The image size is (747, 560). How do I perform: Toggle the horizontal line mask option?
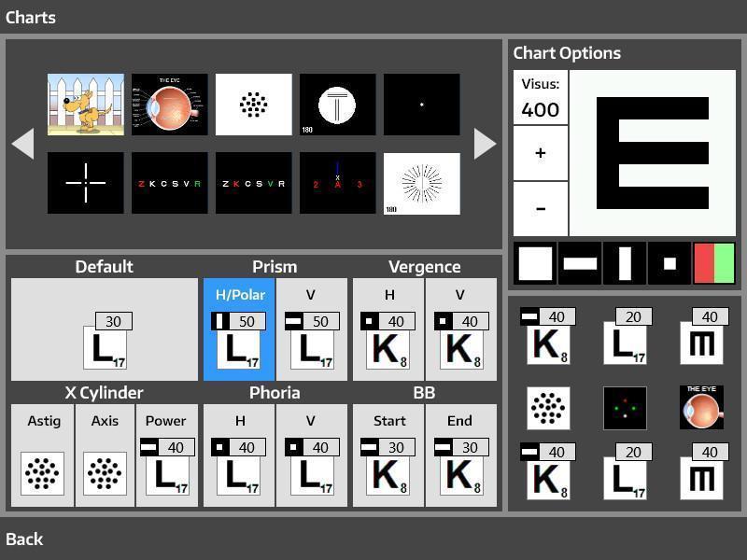[580, 263]
